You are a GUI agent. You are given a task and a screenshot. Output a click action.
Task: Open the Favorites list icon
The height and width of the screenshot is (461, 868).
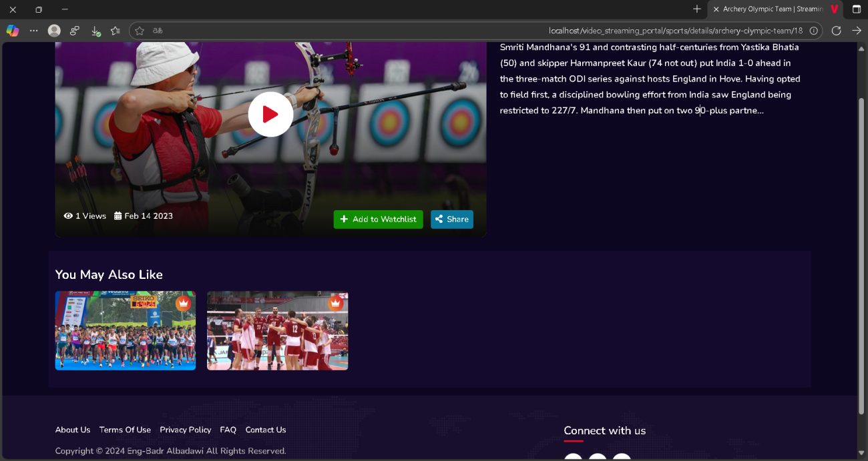click(116, 31)
